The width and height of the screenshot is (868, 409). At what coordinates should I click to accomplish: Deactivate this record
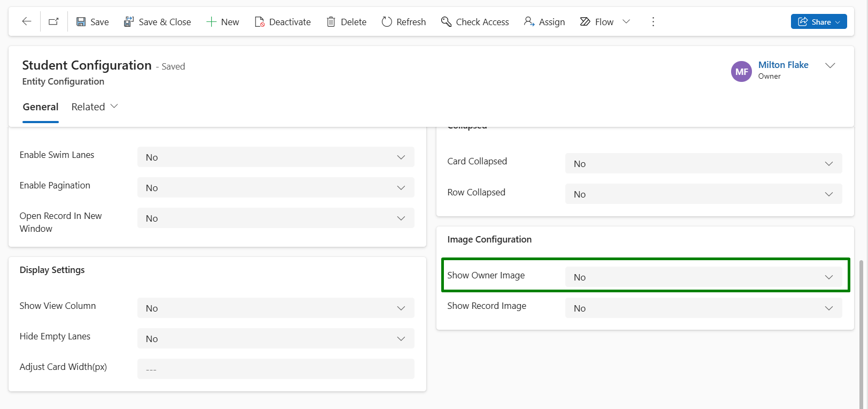pyautogui.click(x=282, y=22)
